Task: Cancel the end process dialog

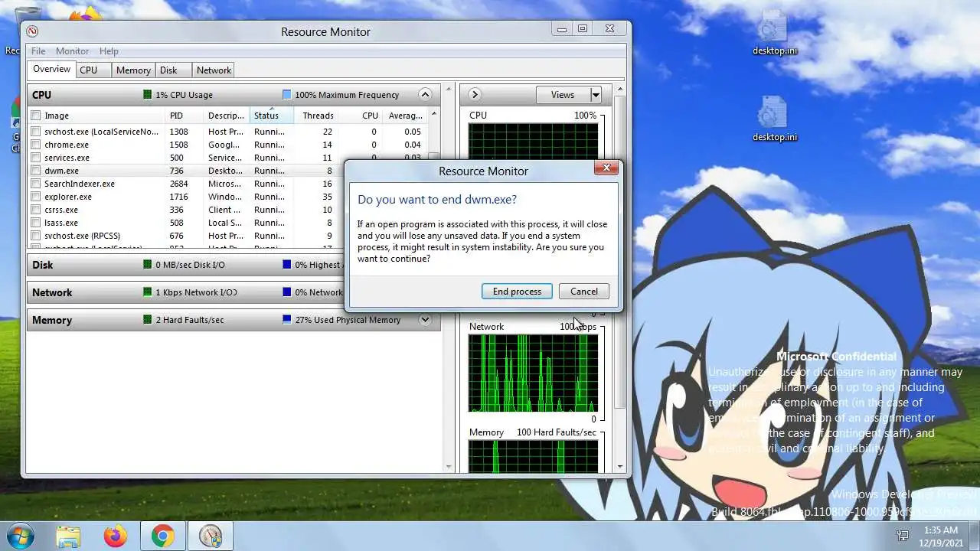Action: [x=583, y=292]
